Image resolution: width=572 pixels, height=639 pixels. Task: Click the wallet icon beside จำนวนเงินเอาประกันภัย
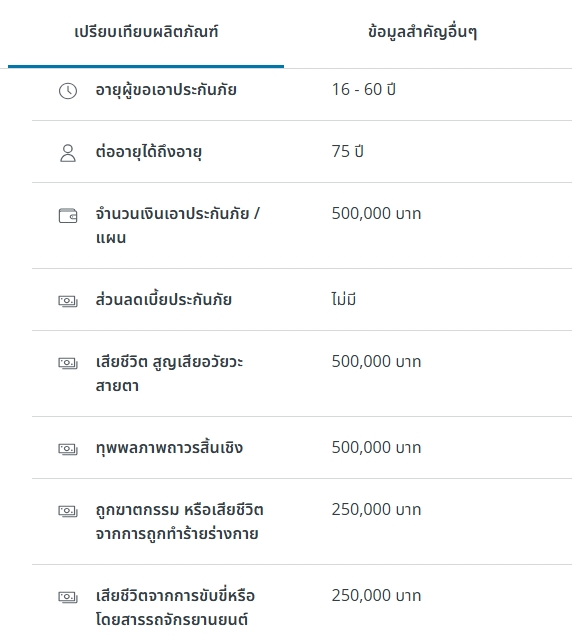[x=68, y=216]
